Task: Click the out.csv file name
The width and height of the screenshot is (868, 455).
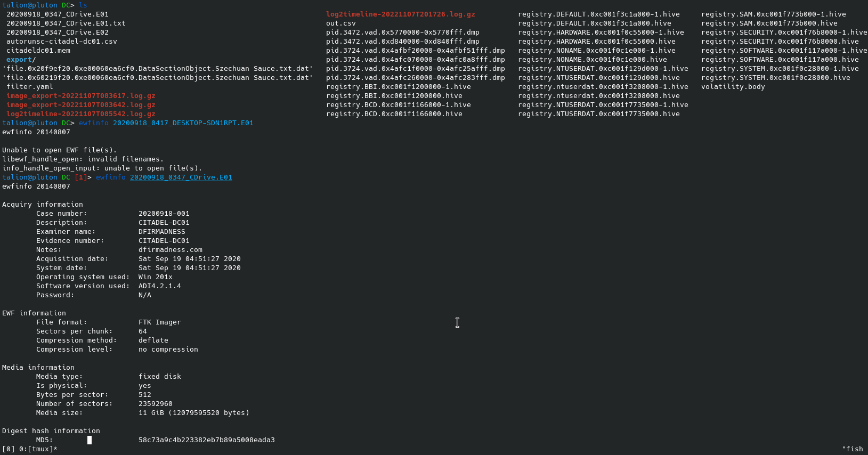Action: click(x=340, y=23)
